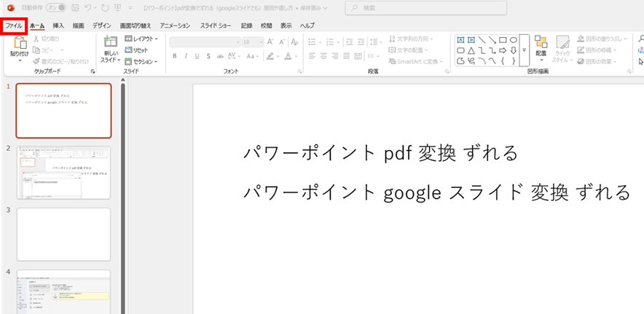
Task: Select the oval shape in the shapes gallery
Action: coord(514,40)
